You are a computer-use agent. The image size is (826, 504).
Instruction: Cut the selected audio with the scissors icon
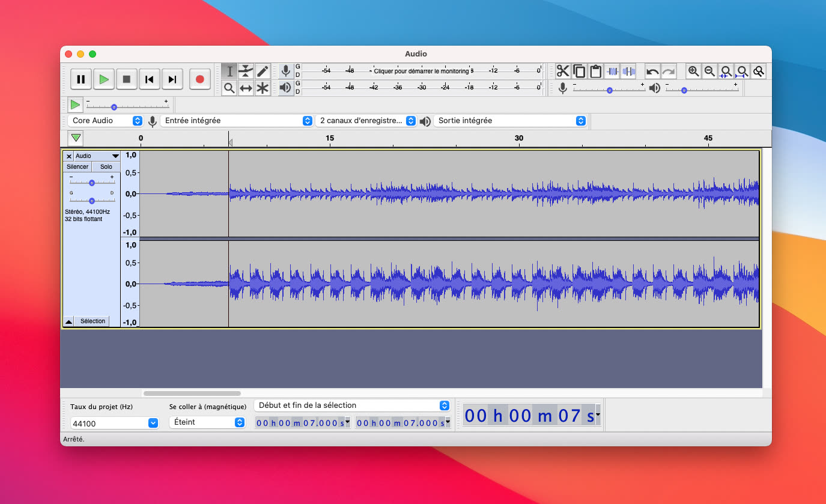(x=562, y=70)
